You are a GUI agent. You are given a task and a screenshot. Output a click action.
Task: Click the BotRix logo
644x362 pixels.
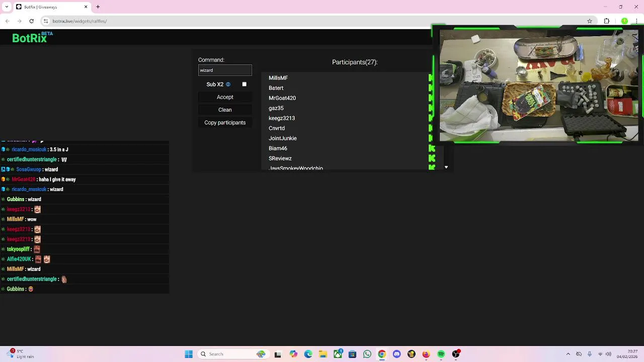(32, 38)
